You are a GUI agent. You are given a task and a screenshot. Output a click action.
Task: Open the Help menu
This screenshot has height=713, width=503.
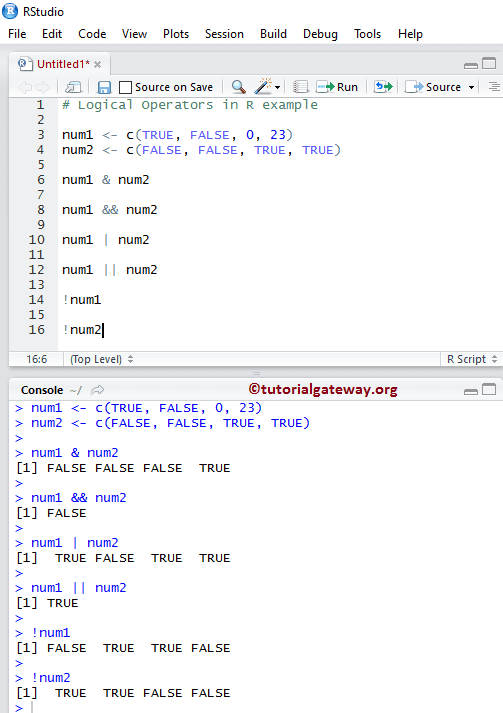[410, 34]
